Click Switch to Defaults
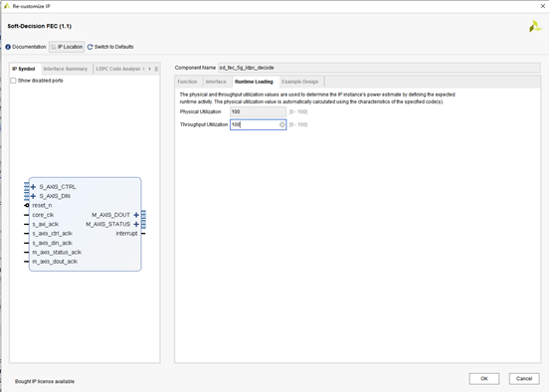This screenshot has height=392, width=549. [x=110, y=47]
